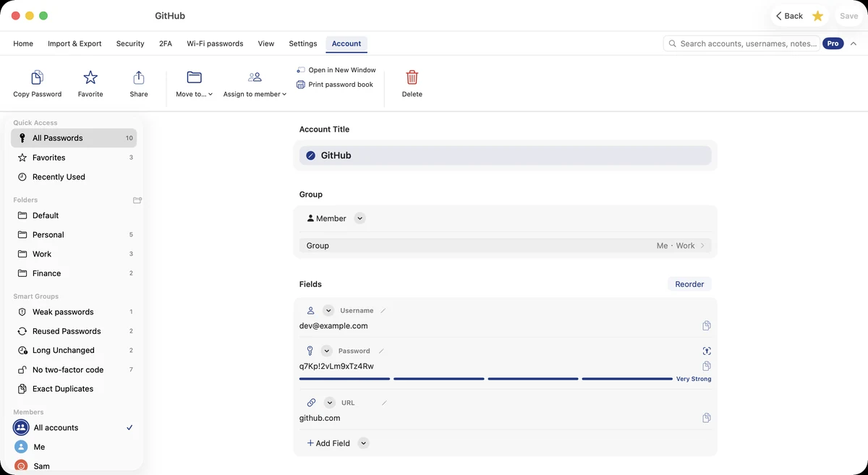Click the Back button
This screenshot has height=475, width=868.
click(789, 16)
